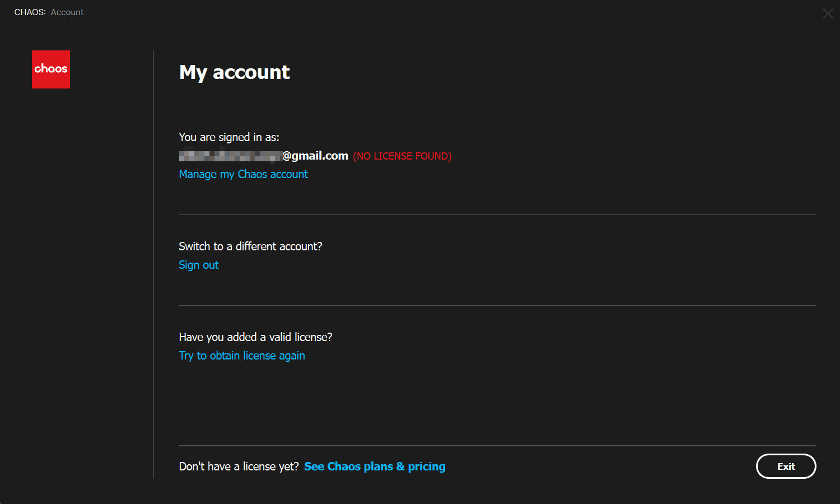Select the blurred gmail.com email address

click(263, 155)
